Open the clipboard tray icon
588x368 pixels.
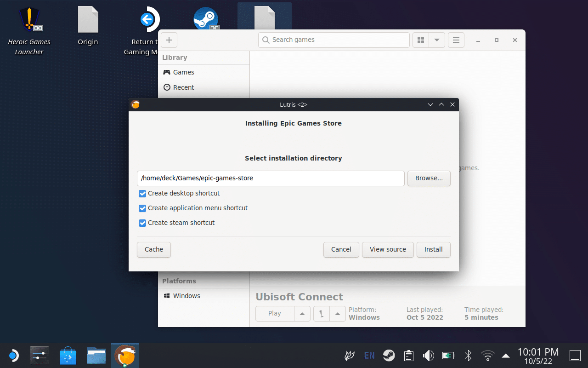(x=408, y=356)
